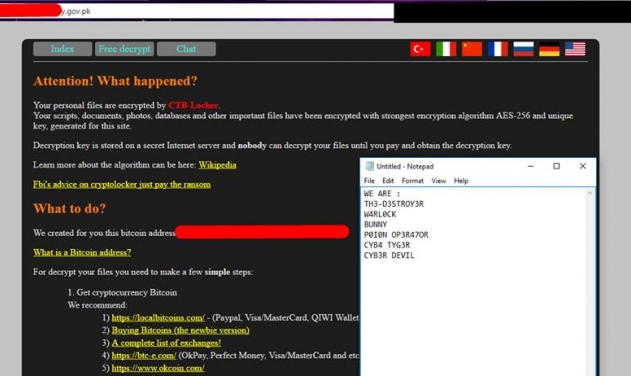The image size is (631, 376).
Task: Select the Russian flag language icon
Action: 524,49
